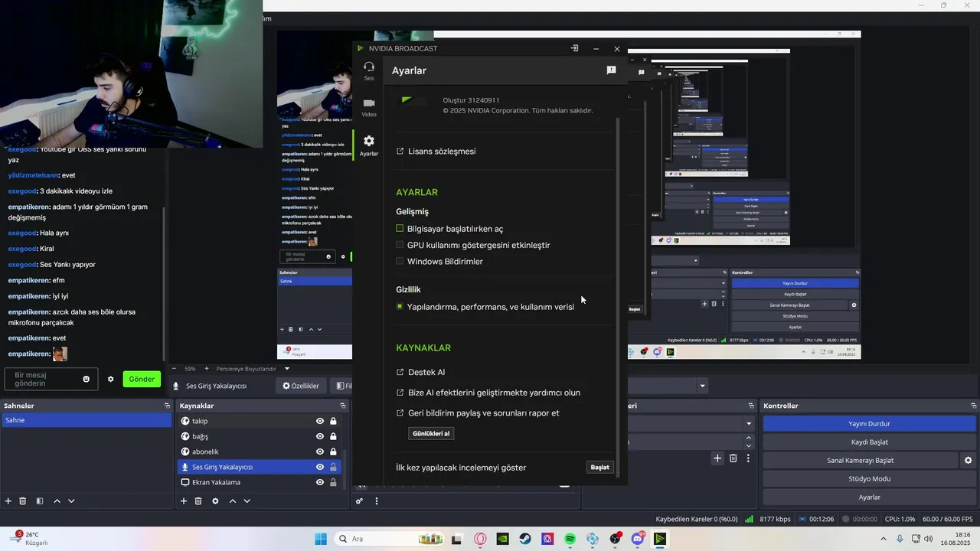Open the Video tab in NVIDIA Broadcast sidebar
Viewport: 980px width, 551px height.
coord(369,107)
